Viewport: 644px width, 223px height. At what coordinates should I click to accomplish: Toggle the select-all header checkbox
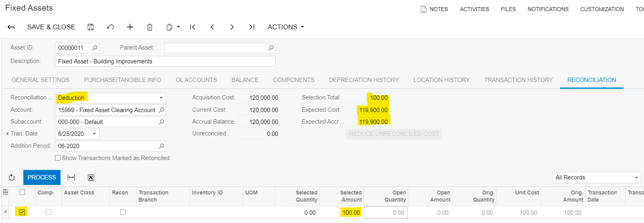(x=22, y=192)
